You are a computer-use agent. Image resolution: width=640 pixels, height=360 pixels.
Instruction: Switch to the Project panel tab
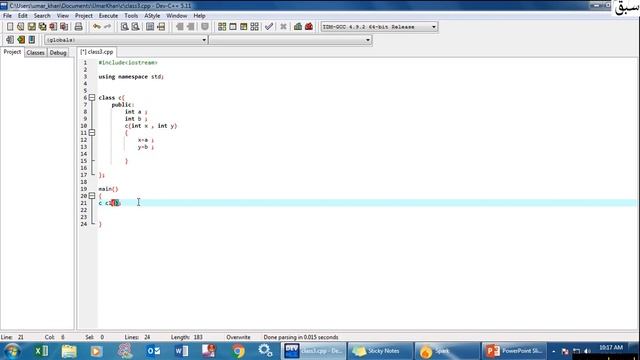pos(12,52)
